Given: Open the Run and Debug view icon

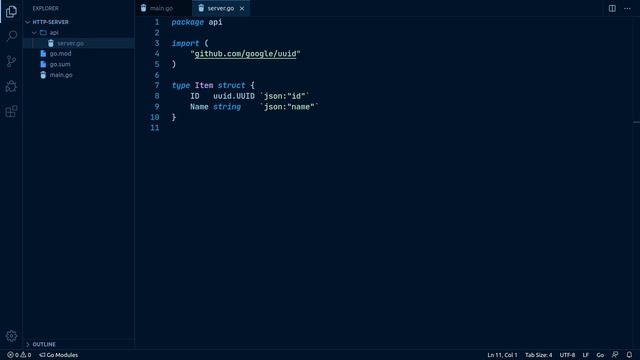Looking at the screenshot, I should coord(11,86).
